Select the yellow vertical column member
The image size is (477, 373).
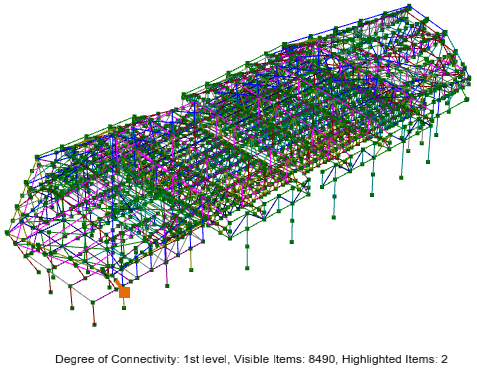pos(191,259)
